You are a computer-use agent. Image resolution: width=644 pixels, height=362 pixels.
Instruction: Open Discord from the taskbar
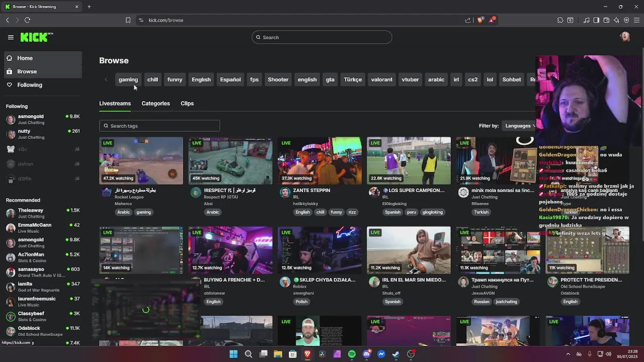[366, 354]
